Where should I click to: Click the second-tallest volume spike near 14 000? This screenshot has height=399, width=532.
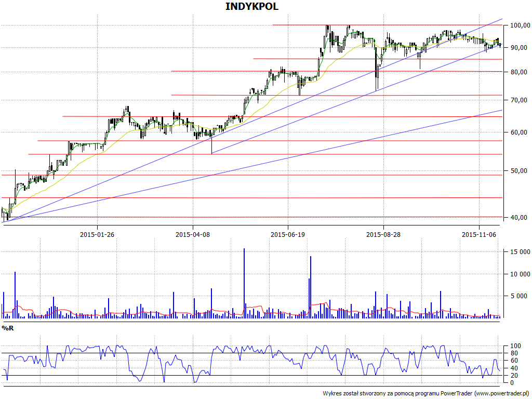pos(311,287)
